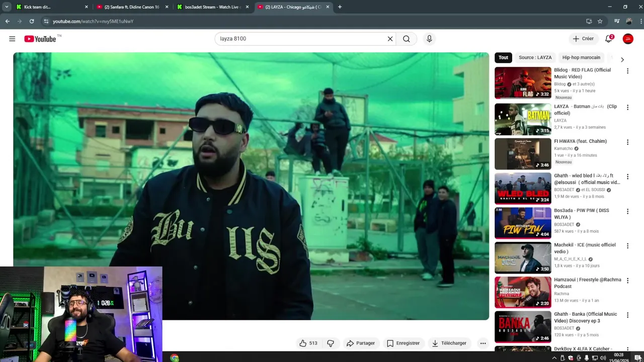The width and height of the screenshot is (644, 362).
Task: Click the Partager button
Action: point(361,343)
